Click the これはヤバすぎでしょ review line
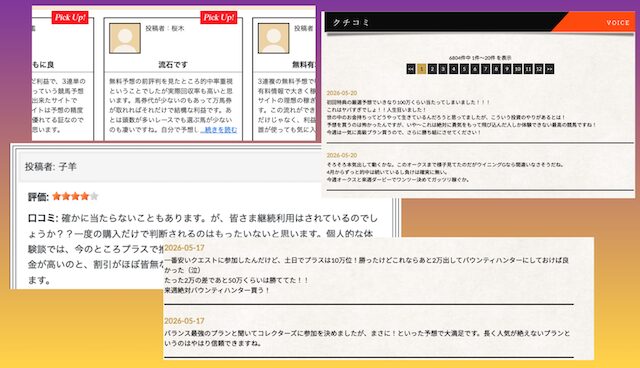This screenshot has width=640, height=368. click(x=376, y=110)
